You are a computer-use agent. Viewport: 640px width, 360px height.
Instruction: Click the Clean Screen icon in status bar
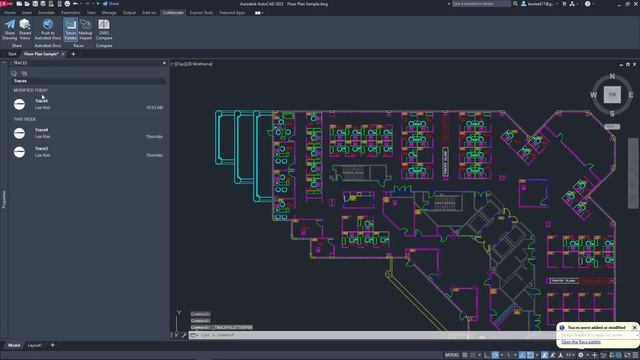coord(627,356)
